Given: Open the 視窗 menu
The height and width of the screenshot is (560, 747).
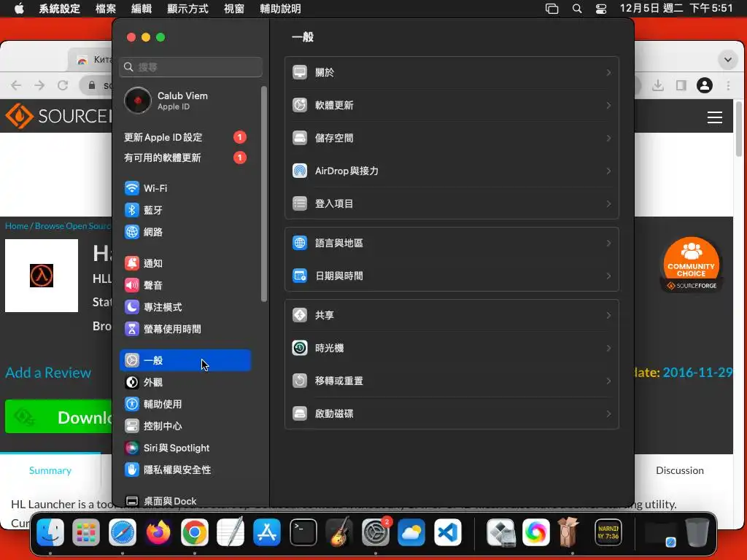Looking at the screenshot, I should click(x=234, y=9).
